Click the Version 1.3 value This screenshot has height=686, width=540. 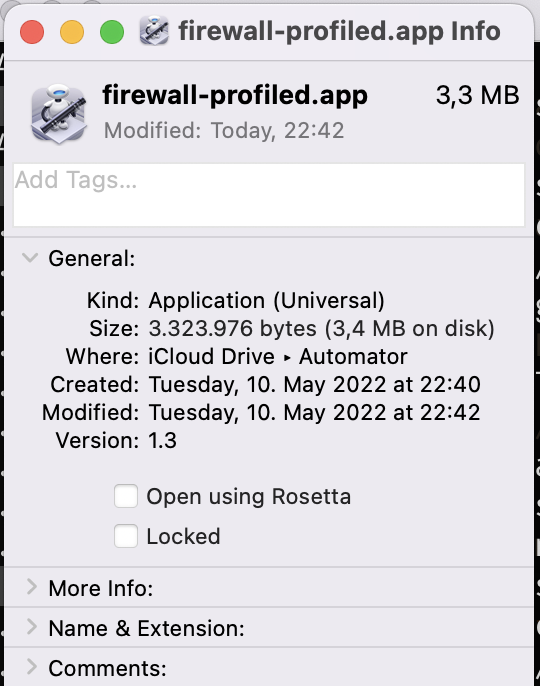[162, 440]
